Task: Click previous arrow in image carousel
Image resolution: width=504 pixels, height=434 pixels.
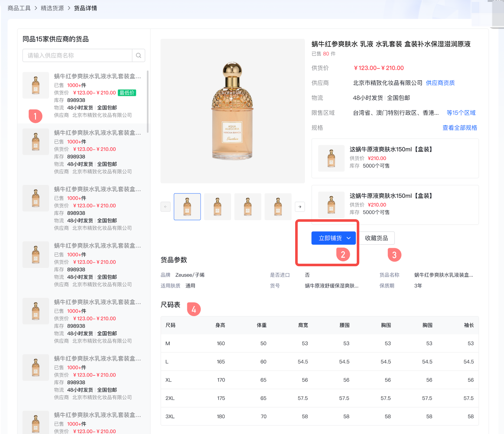Action: click(166, 207)
